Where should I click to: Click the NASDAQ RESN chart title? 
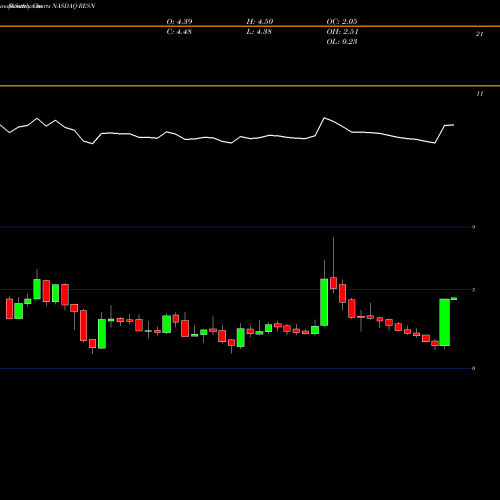pyautogui.click(x=74, y=6)
